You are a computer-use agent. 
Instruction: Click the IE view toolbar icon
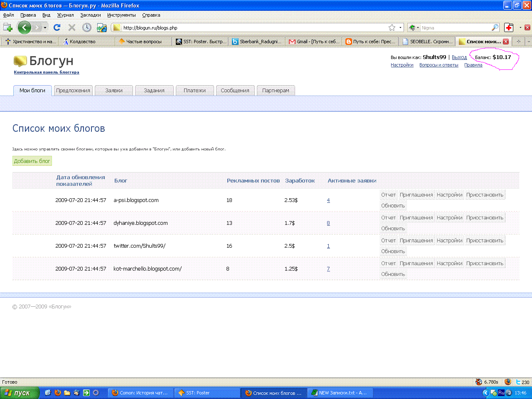click(x=102, y=27)
